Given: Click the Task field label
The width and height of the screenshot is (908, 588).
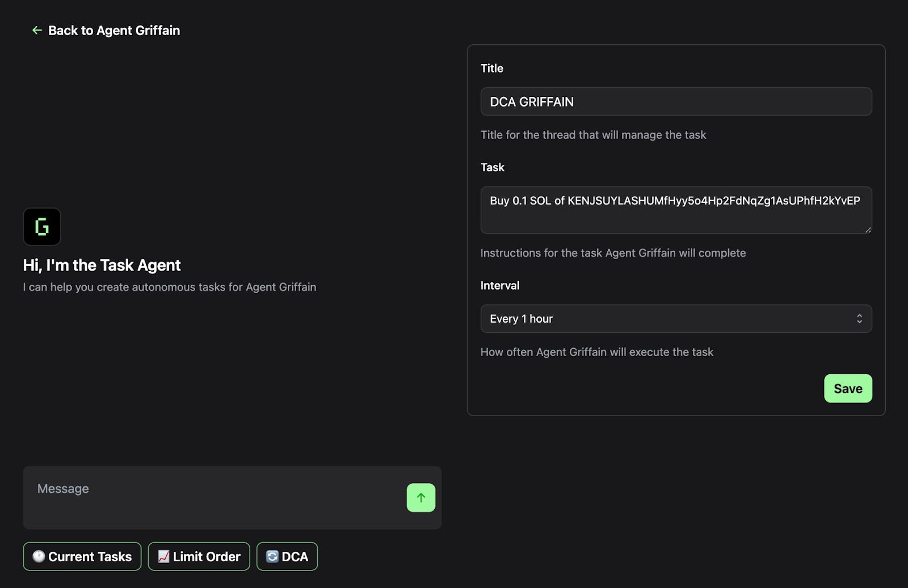Looking at the screenshot, I should point(493,167).
